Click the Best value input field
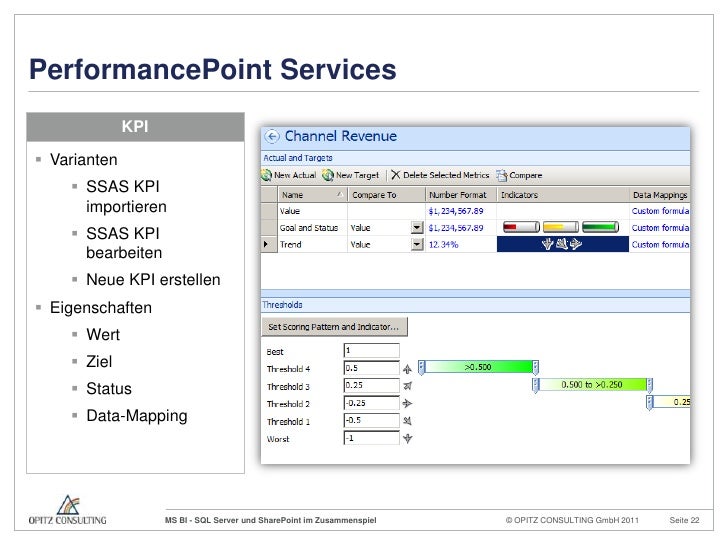This screenshot has height=546, width=728. pyautogui.click(x=371, y=351)
